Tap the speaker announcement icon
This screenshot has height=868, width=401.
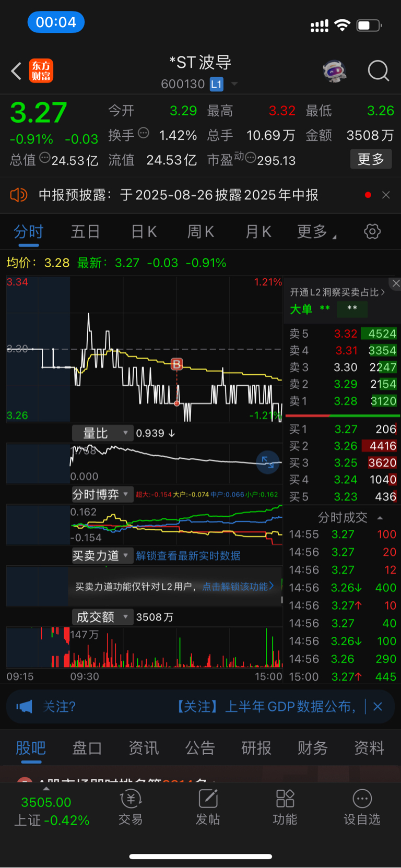point(18,195)
